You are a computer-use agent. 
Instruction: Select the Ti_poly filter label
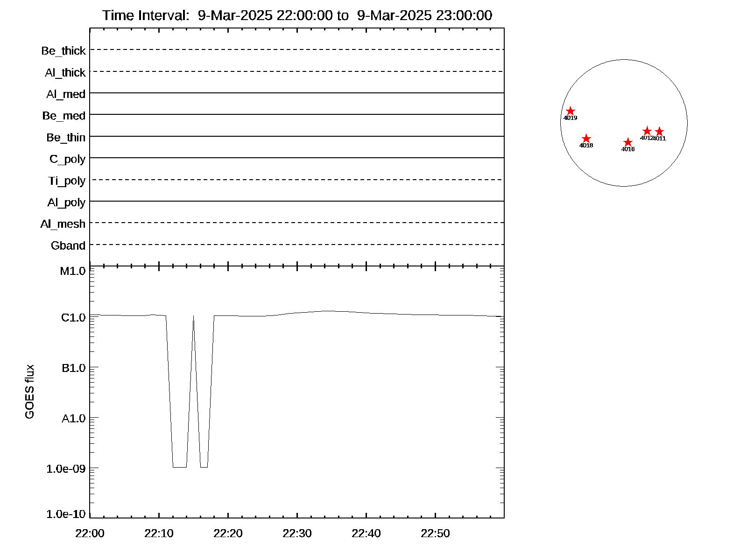click(67, 181)
